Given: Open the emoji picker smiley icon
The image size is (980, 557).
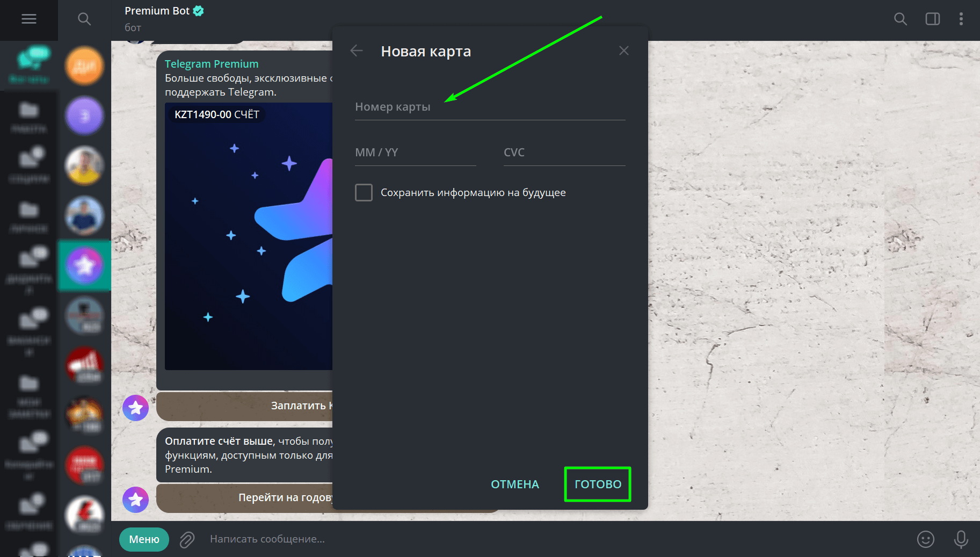Looking at the screenshot, I should [926, 539].
